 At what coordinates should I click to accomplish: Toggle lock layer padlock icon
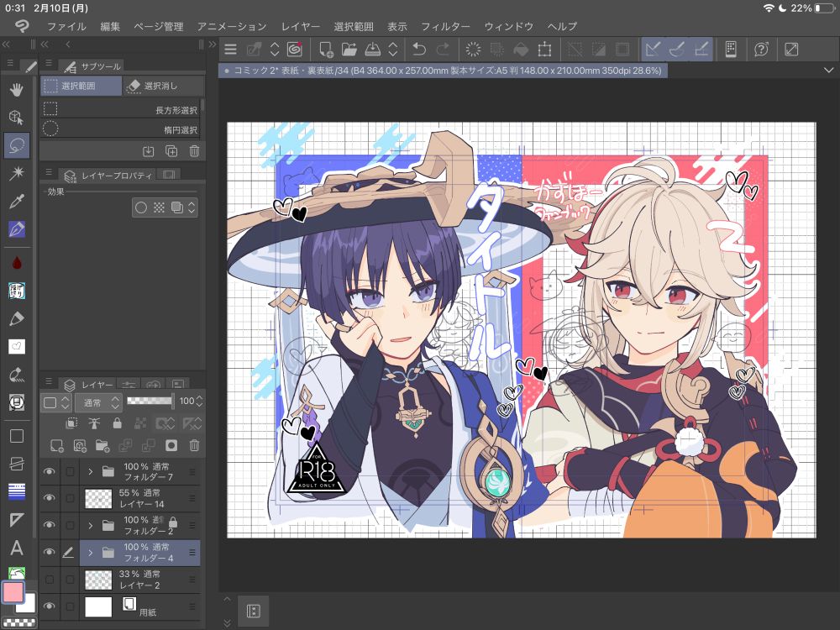coord(118,423)
